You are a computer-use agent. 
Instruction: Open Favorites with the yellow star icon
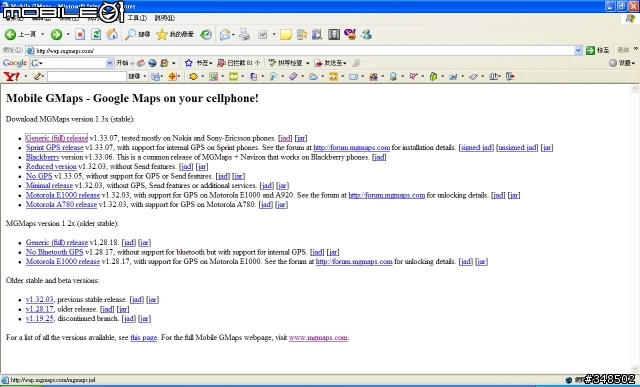tap(162, 35)
